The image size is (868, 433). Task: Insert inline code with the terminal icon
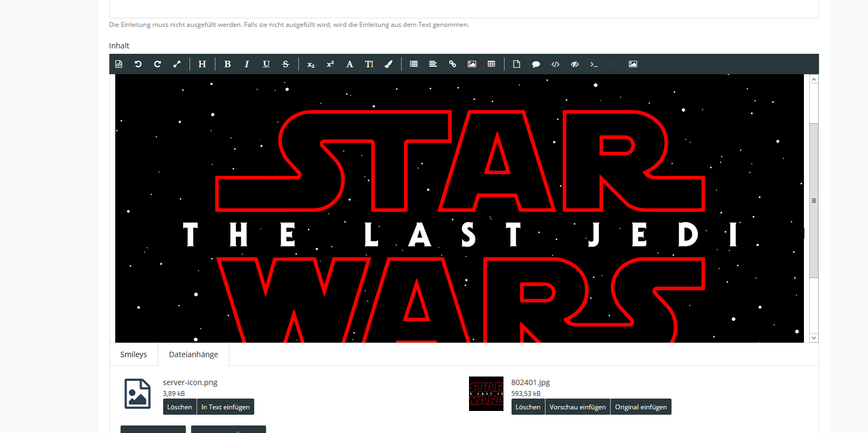tap(594, 64)
